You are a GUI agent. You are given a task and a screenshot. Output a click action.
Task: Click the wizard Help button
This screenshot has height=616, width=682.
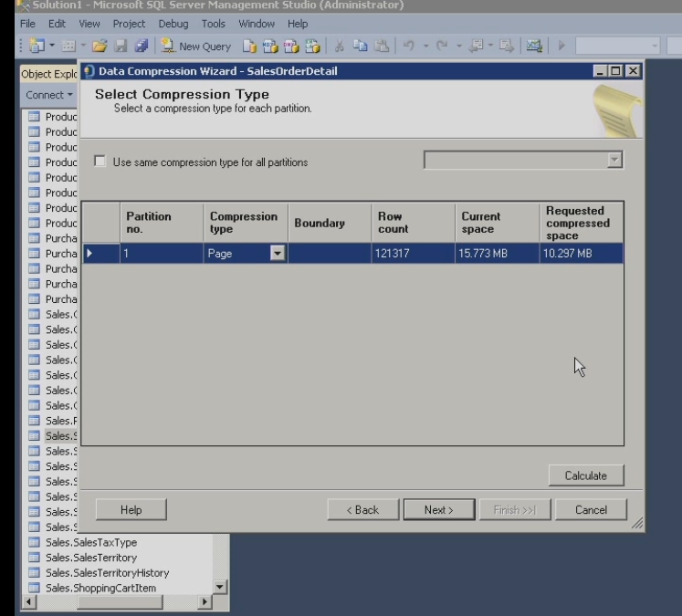[x=131, y=509]
